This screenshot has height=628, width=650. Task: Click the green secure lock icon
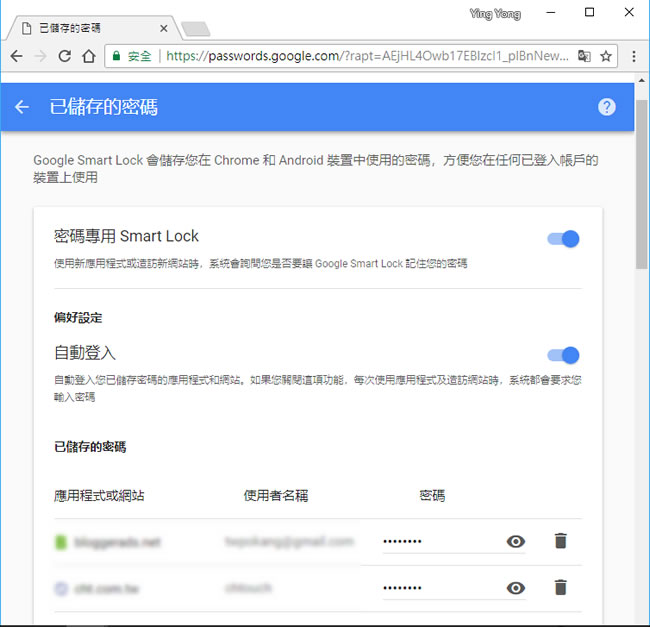click(x=116, y=56)
